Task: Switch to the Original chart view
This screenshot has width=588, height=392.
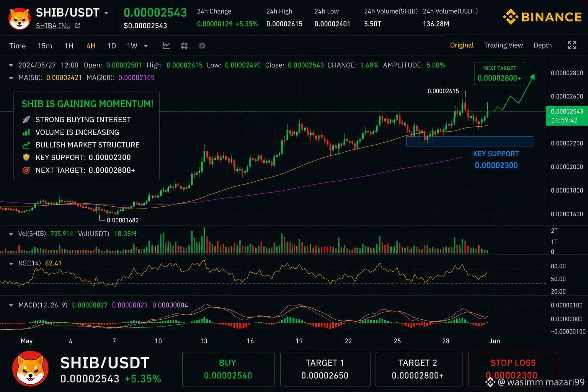Action: [x=462, y=45]
